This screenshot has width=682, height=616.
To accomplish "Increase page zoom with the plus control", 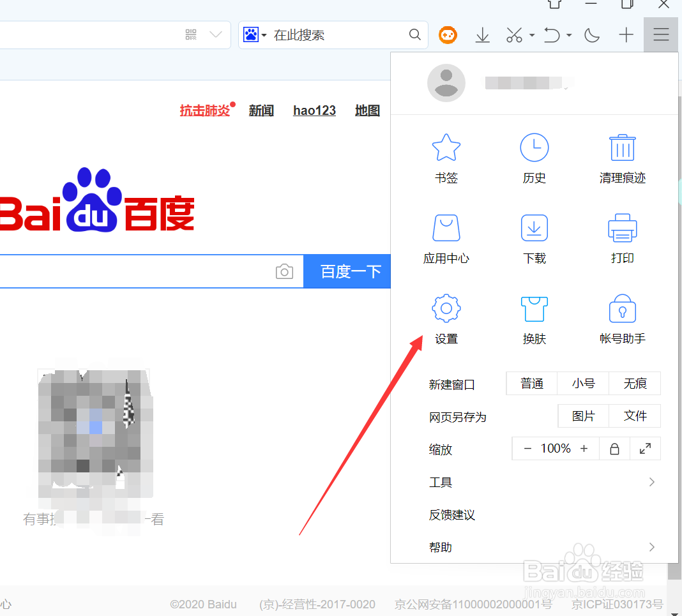I will coord(584,448).
